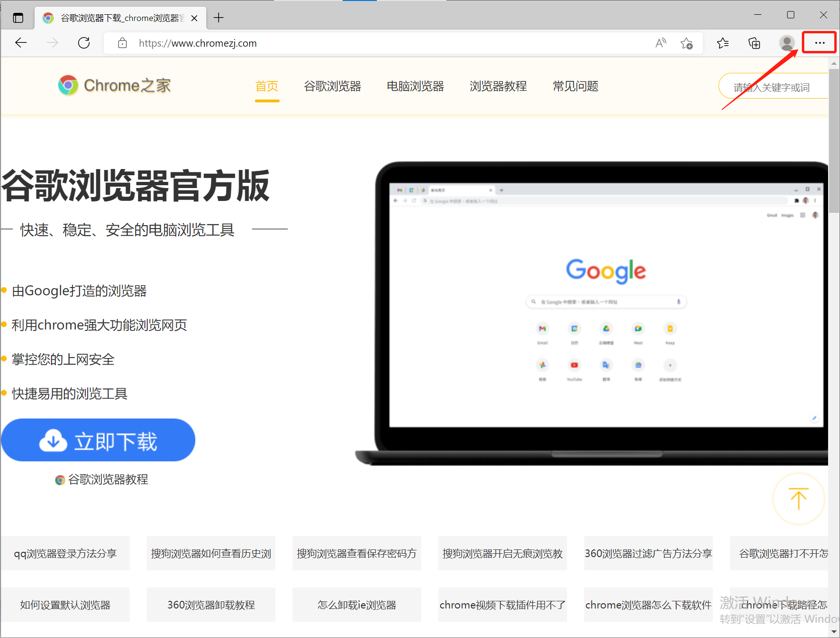The width and height of the screenshot is (840, 638).
Task: Minimize the browser window
Action: pyautogui.click(x=758, y=15)
